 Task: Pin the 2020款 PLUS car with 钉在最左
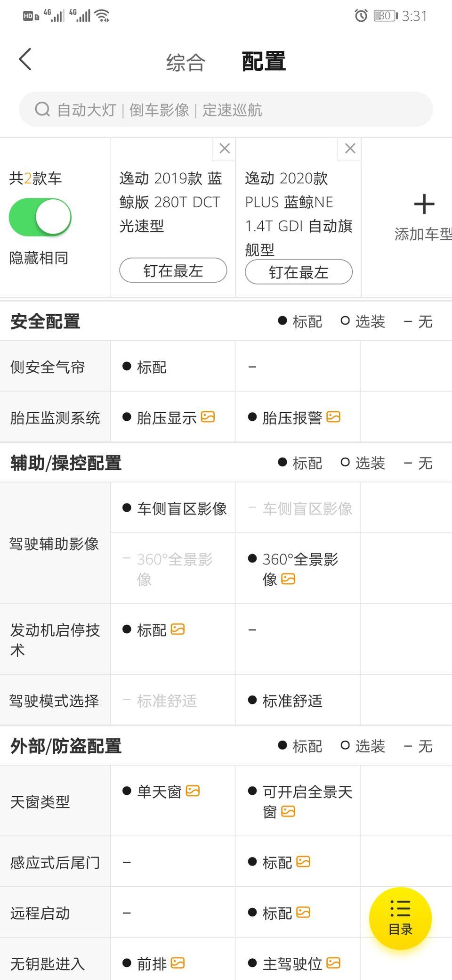point(299,272)
